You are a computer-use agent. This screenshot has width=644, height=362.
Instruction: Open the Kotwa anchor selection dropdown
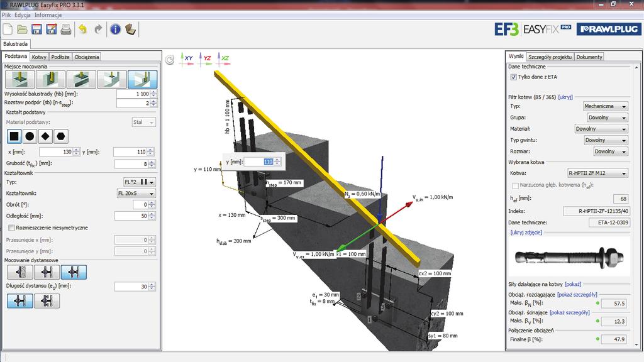597,173
